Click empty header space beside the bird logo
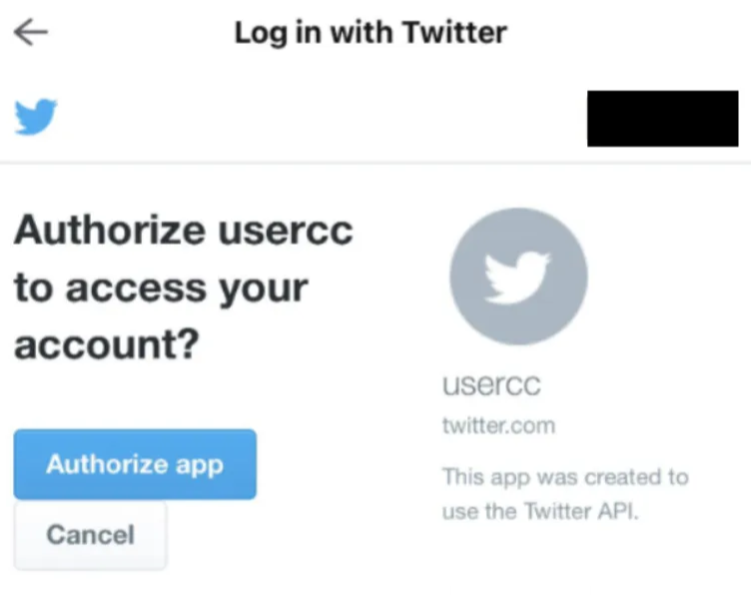The image size is (751, 595). [321, 117]
